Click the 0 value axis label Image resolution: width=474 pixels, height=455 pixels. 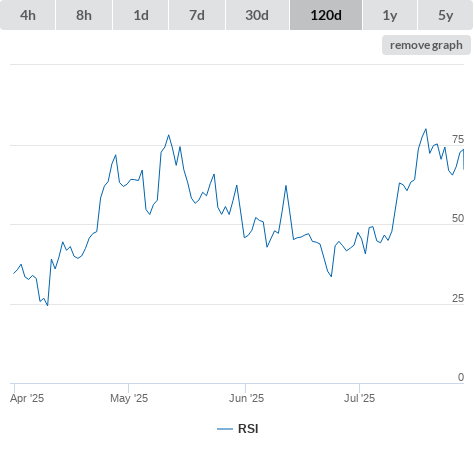click(x=461, y=377)
